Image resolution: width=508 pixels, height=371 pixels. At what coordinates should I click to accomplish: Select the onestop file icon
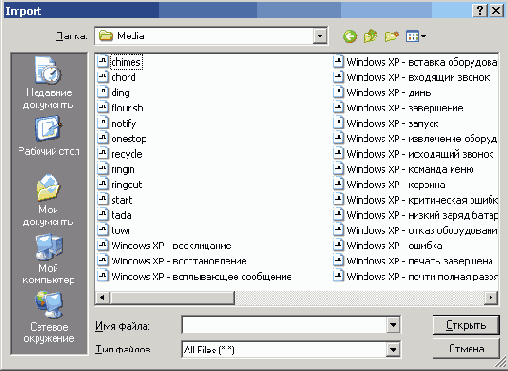pyautogui.click(x=103, y=138)
